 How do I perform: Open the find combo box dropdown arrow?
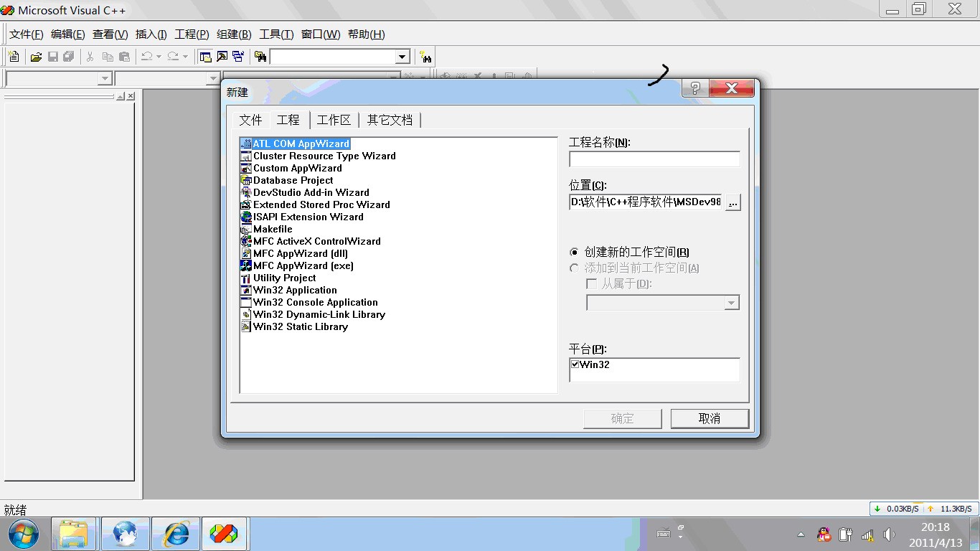pyautogui.click(x=402, y=57)
